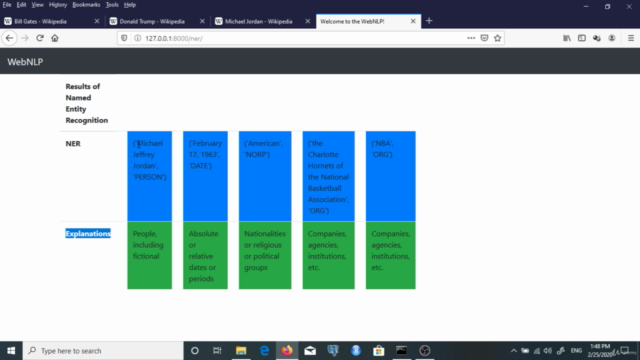
Task: Select the Welcome to the WebNLP tab
Action: [x=369, y=21]
